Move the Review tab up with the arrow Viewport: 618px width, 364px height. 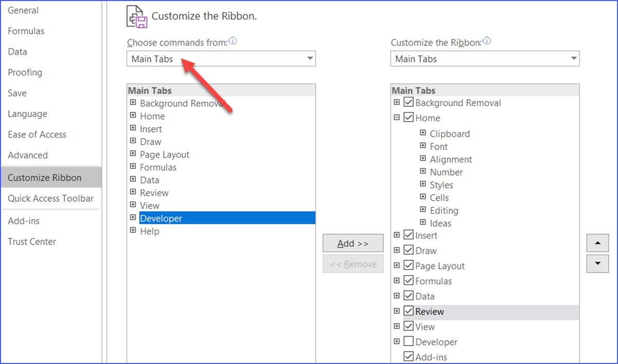pos(597,243)
